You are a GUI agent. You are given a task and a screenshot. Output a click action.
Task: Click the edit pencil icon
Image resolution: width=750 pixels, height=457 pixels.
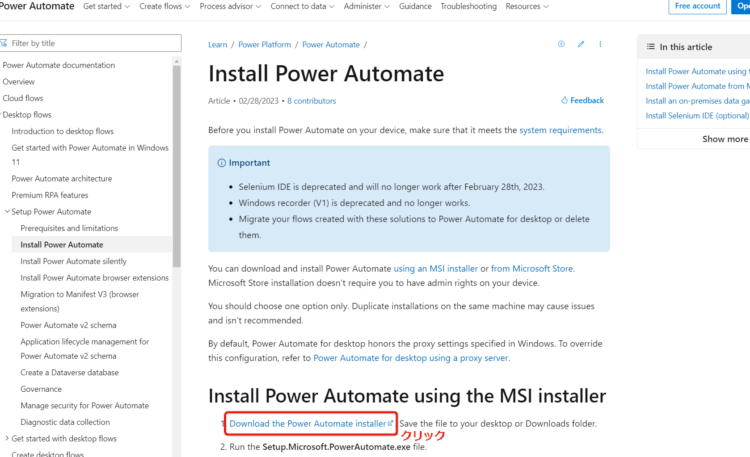[x=581, y=44]
